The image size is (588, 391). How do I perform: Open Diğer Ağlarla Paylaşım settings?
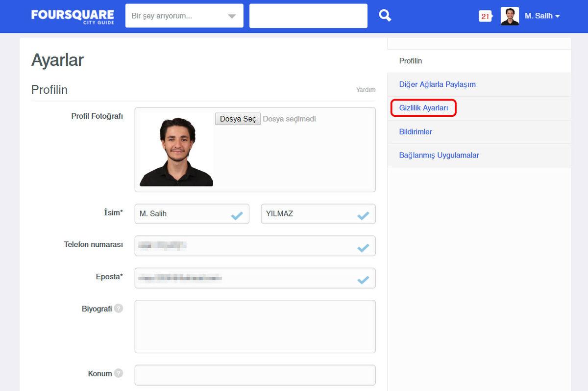(437, 84)
